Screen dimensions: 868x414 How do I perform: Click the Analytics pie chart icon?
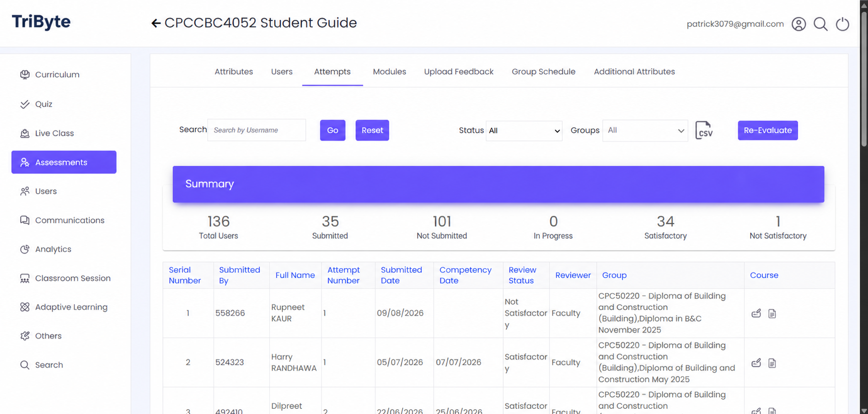tap(25, 250)
